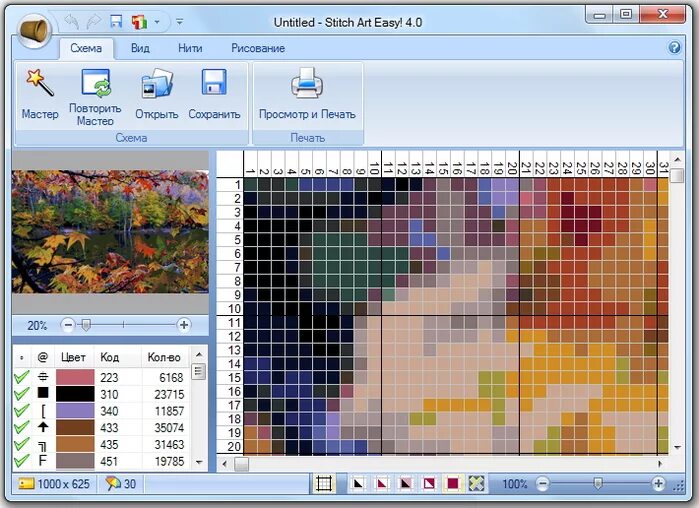Click the 1000 x 625 size status item
Screen dimensions: 699x508
54,483
